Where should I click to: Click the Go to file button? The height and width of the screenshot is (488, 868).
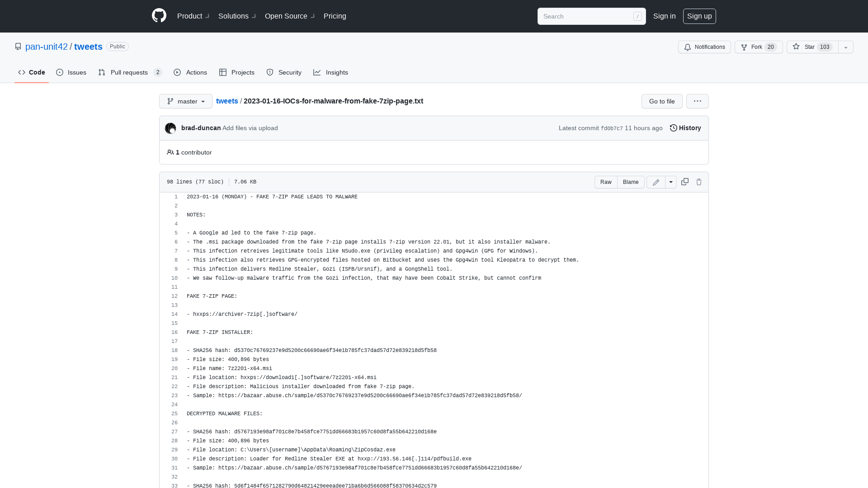click(x=662, y=101)
